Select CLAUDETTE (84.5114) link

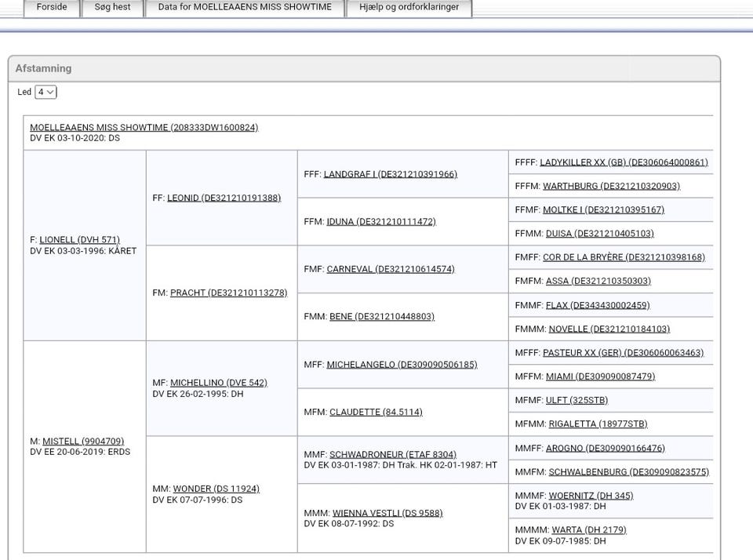pos(376,412)
